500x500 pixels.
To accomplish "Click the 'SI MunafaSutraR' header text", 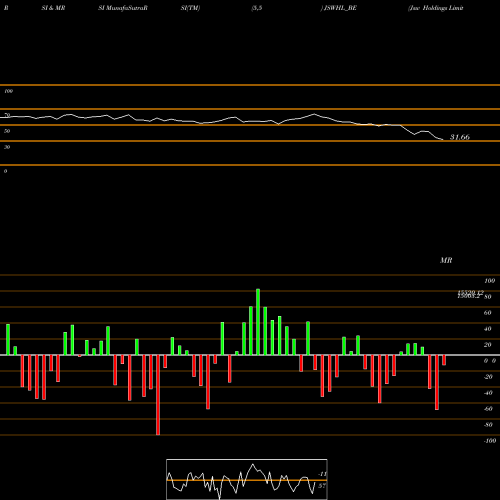I will 123,8.
